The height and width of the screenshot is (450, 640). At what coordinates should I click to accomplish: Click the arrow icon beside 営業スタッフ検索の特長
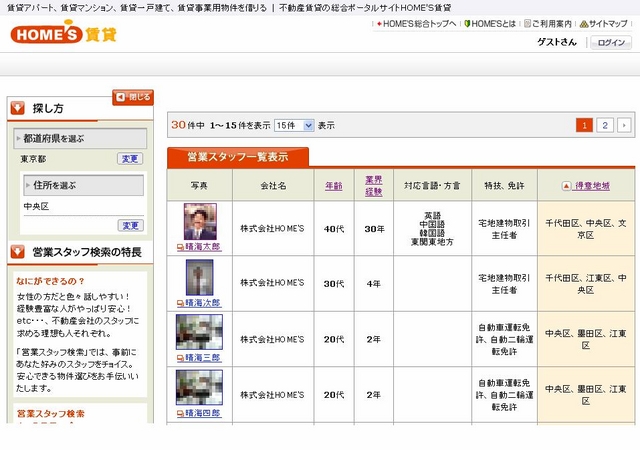coord(17,252)
